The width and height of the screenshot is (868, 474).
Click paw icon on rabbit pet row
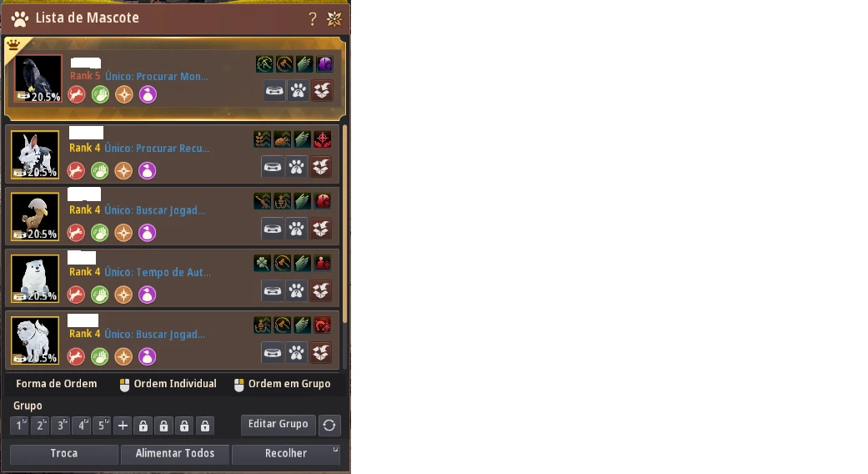[297, 167]
